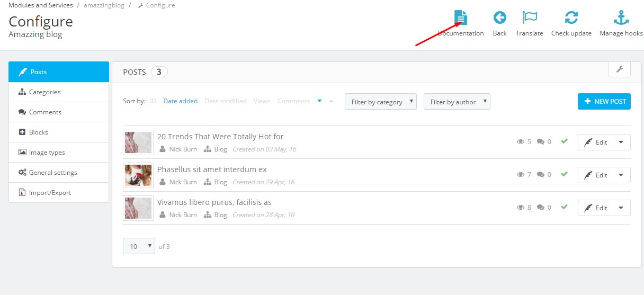Click Blog category on 'Vivamus libero purus' row

tap(220, 215)
